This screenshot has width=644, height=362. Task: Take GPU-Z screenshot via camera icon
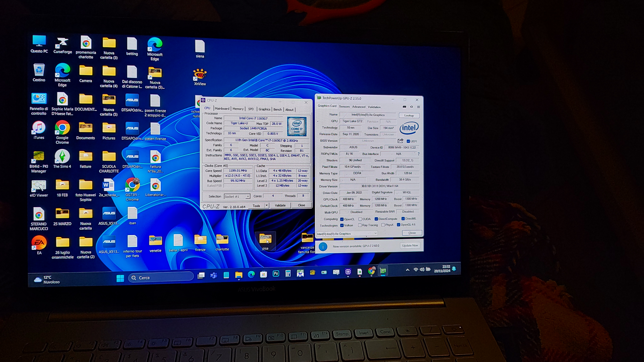pyautogui.click(x=404, y=107)
